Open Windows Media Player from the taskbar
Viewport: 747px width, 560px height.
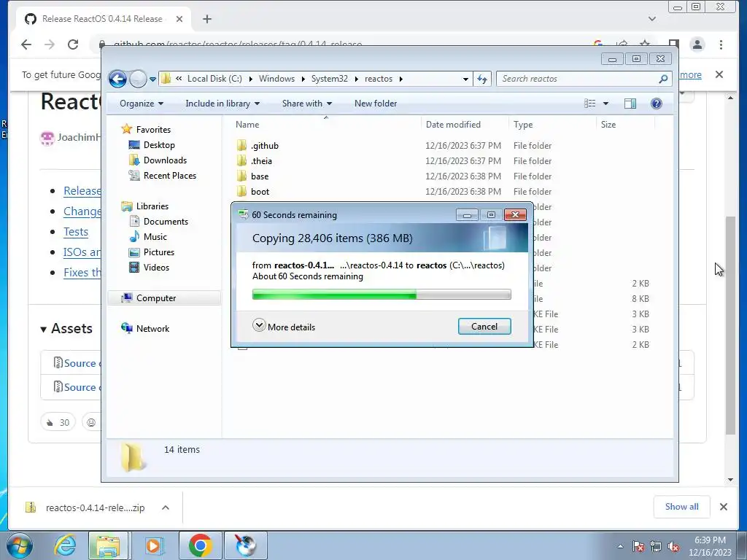pos(153,545)
